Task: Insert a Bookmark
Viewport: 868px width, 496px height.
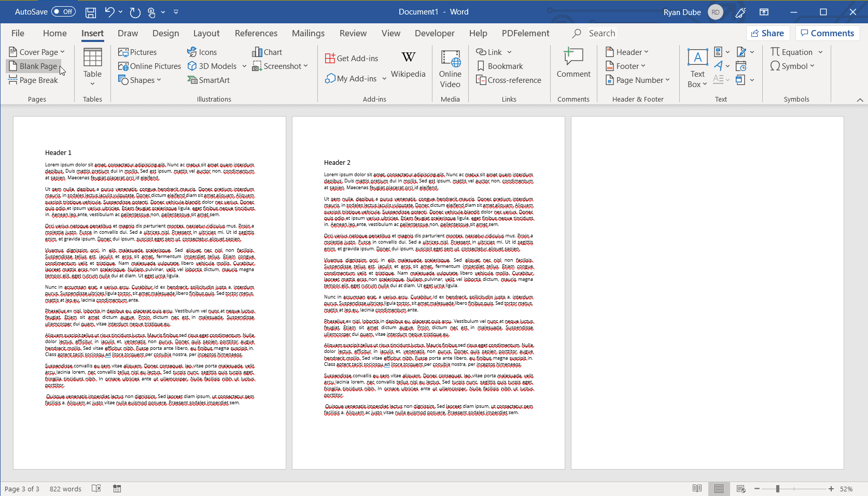Action: pos(500,66)
